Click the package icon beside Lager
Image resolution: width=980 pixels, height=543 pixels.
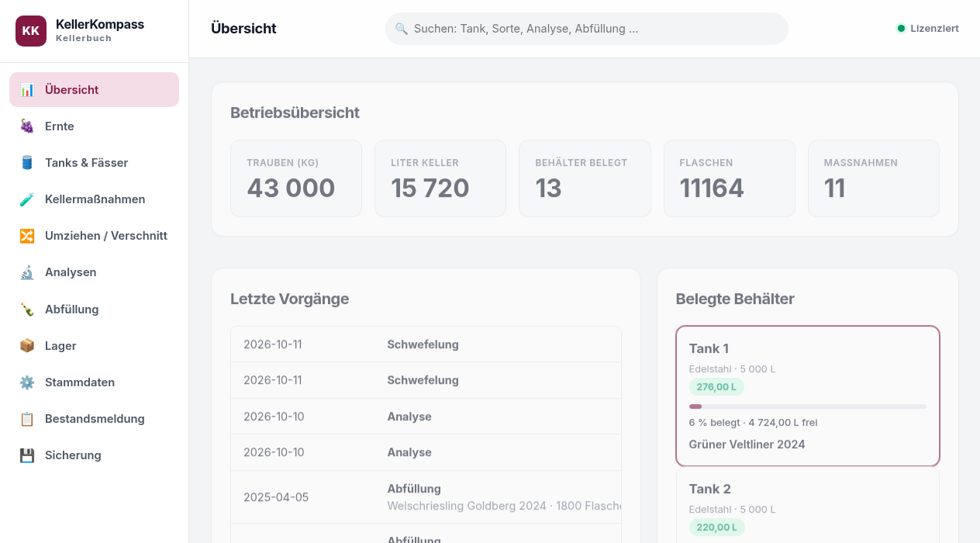click(27, 346)
